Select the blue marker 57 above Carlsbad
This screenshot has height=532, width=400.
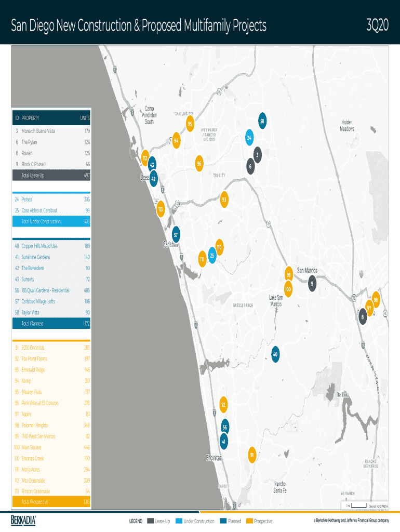176,235
